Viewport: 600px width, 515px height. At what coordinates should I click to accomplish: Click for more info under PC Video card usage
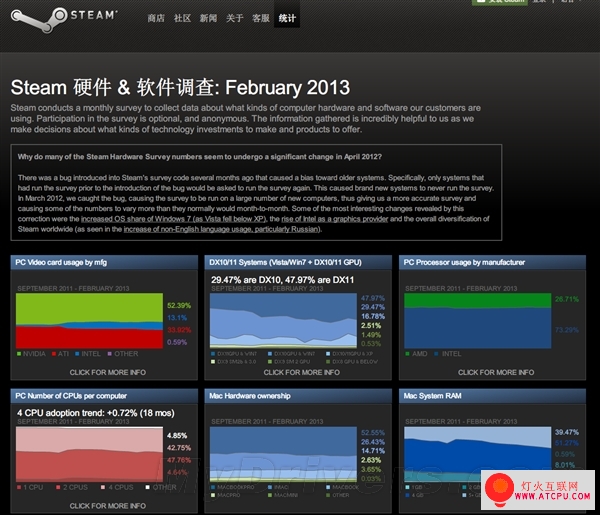point(108,372)
